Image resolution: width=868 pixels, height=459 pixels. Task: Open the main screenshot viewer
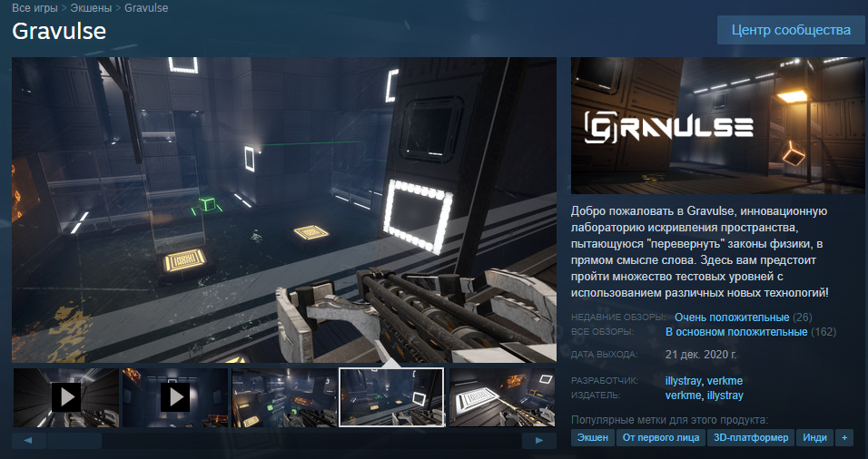click(x=284, y=210)
